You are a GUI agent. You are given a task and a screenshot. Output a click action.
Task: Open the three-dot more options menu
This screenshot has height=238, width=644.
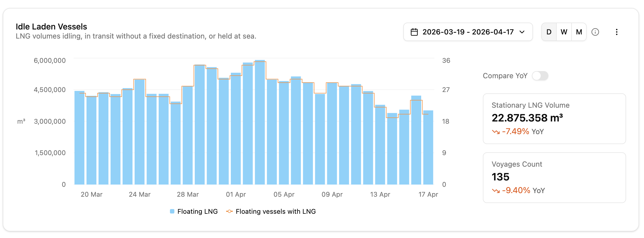tap(617, 32)
